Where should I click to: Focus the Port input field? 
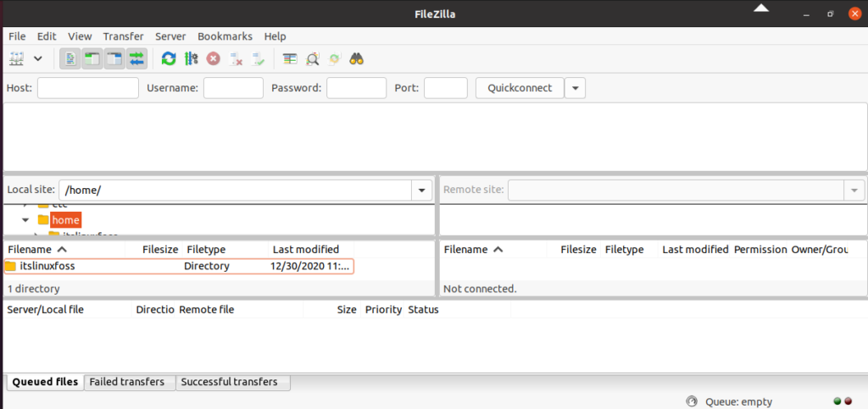[446, 88]
